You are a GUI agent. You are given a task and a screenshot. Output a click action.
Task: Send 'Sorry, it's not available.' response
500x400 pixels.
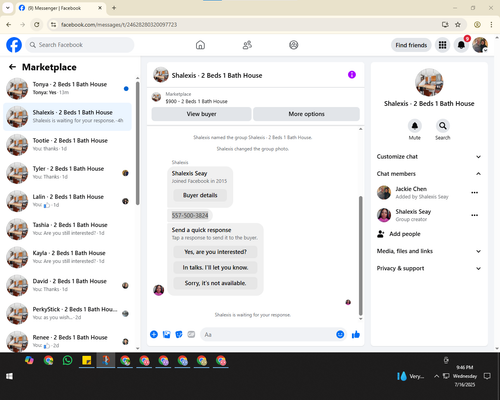215,283
